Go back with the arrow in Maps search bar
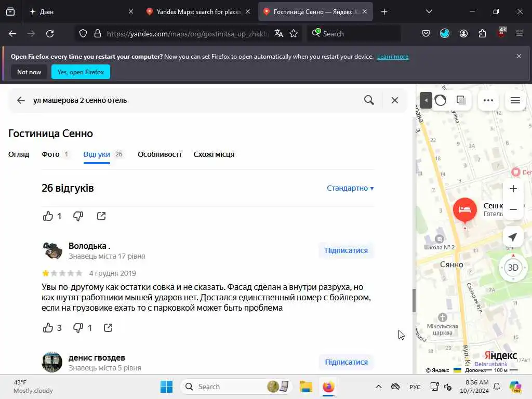The width and height of the screenshot is (532, 399). [21, 100]
